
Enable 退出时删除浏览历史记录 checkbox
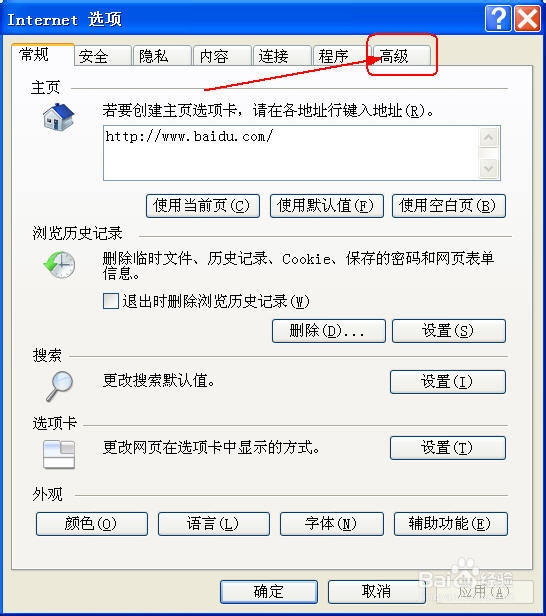pyautogui.click(x=111, y=301)
